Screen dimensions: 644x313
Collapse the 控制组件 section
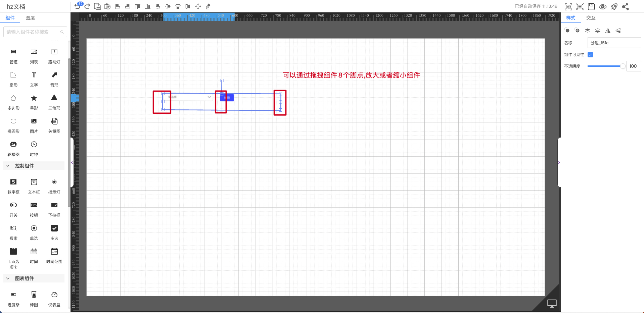(x=8, y=166)
